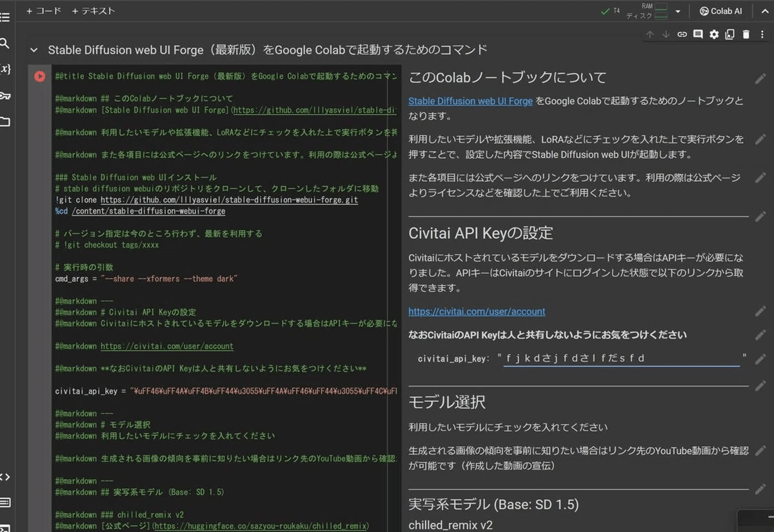Run the Stable Diffusion Forge code cell
Screen dimensions: 774x532
pos(39,76)
